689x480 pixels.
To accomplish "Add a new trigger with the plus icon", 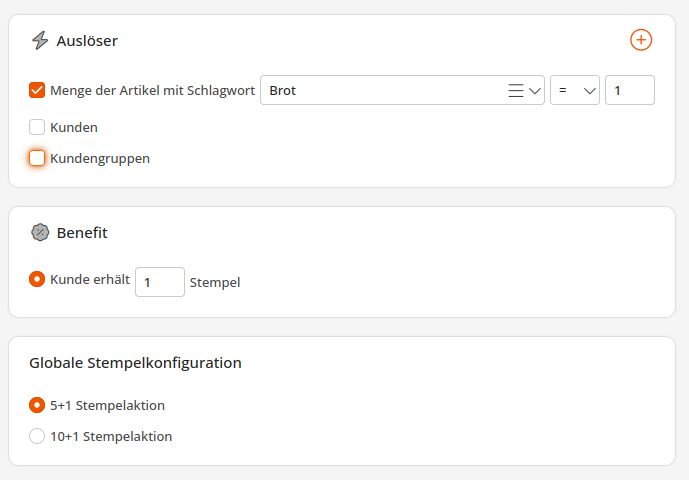I will [x=641, y=40].
